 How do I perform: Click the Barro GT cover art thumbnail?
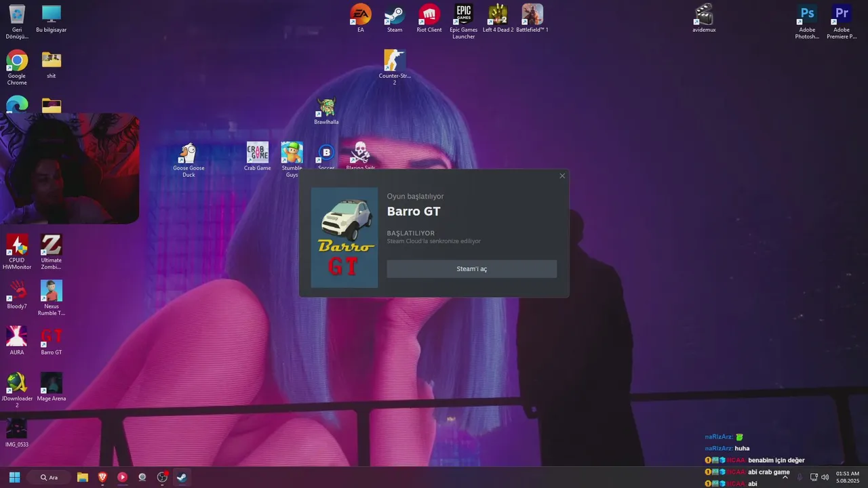(x=344, y=238)
